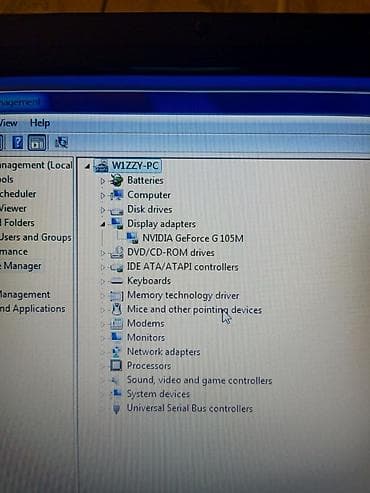The height and width of the screenshot is (493, 370).
Task: Select Folders item in left pane
Action: click(x=18, y=223)
